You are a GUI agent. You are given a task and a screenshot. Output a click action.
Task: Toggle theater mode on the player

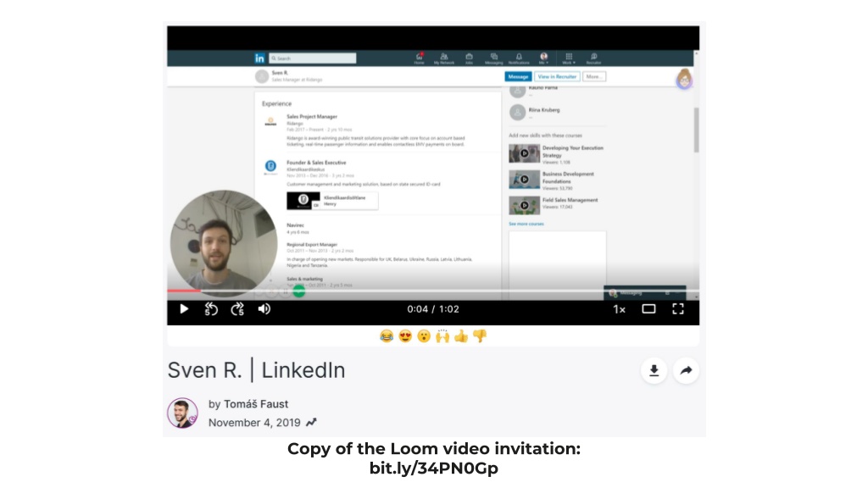click(x=648, y=308)
